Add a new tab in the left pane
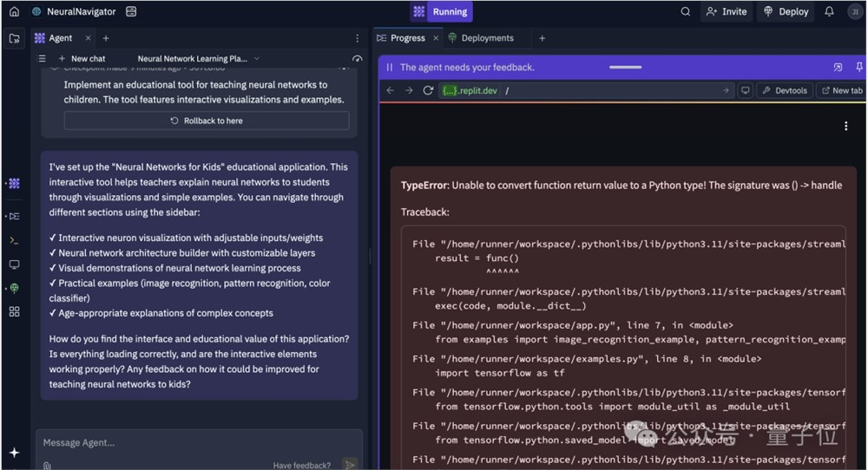The width and height of the screenshot is (868, 470). pos(106,38)
